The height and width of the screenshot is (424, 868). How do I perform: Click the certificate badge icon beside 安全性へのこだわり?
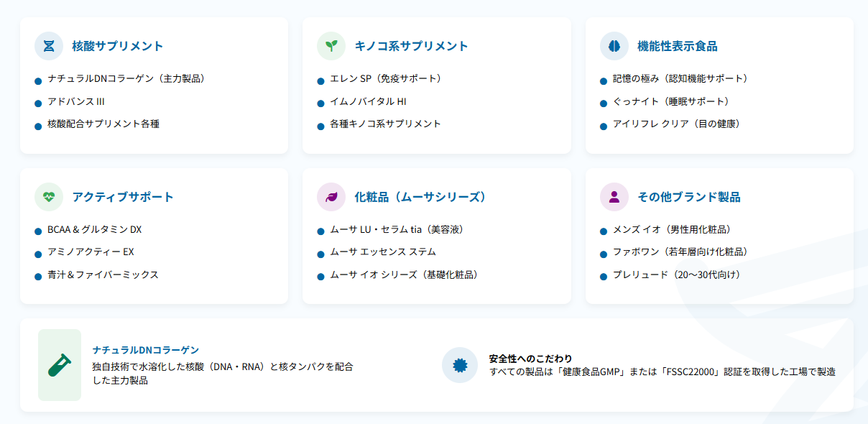point(460,365)
